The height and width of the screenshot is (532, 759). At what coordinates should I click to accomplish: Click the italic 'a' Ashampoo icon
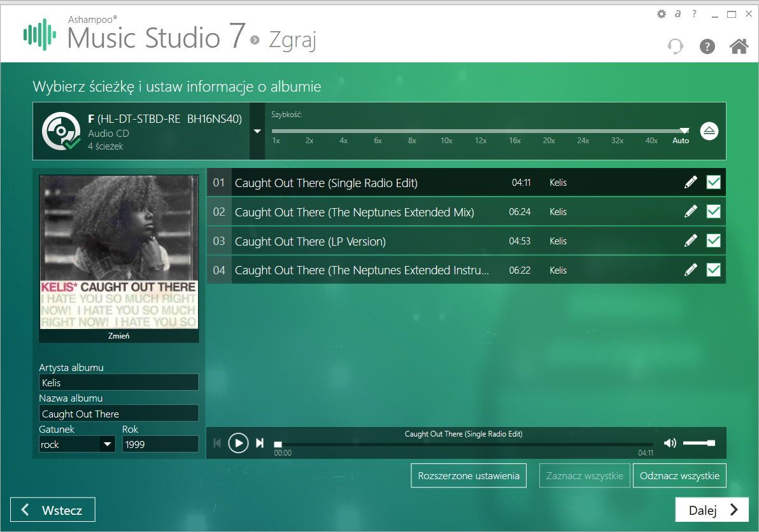[x=677, y=14]
